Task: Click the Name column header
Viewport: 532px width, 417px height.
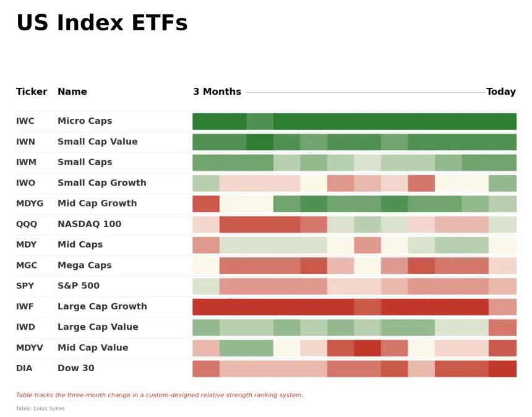Action: pos(72,92)
